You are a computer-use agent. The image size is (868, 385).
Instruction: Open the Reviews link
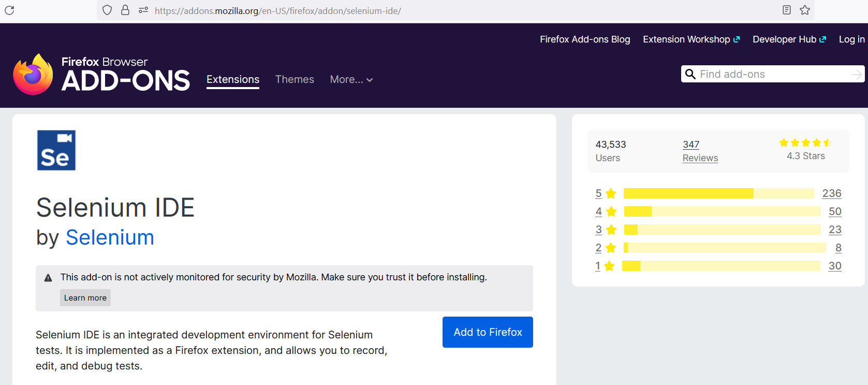point(700,158)
